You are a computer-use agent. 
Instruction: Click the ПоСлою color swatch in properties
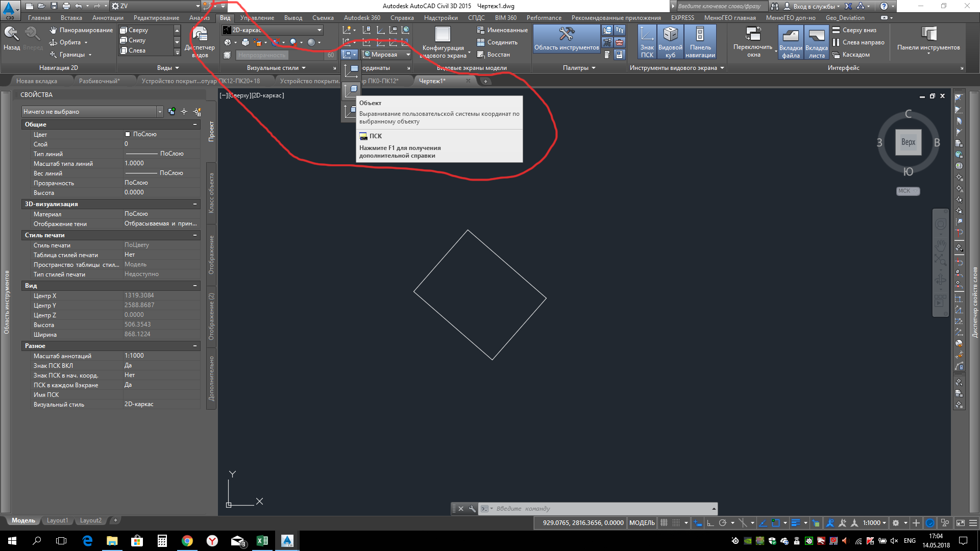pos(128,134)
